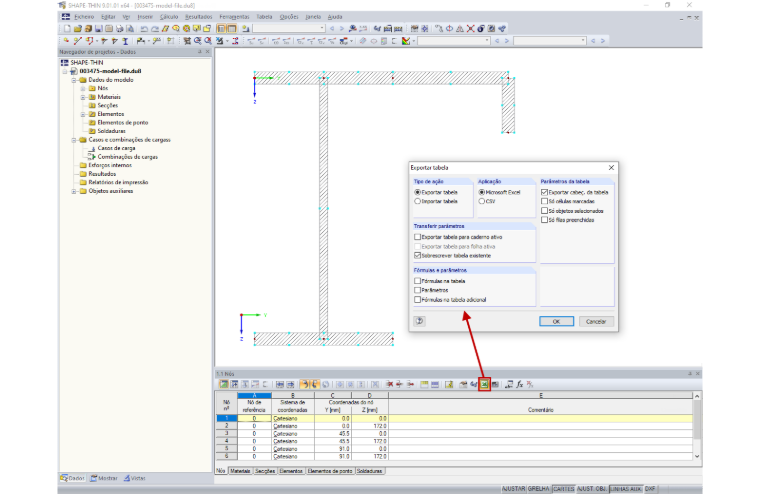Click Cancelar in Exportar tabela dialog

coord(596,321)
